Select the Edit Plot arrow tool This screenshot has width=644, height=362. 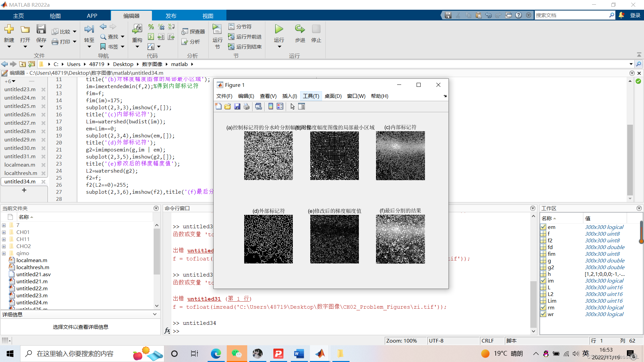pyautogui.click(x=292, y=107)
